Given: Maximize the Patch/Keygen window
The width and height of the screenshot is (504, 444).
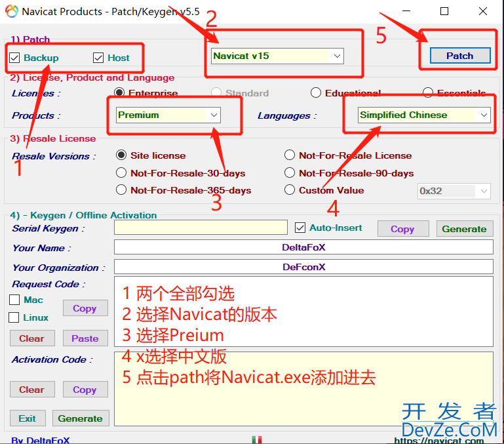Looking at the screenshot, I should tap(444, 11).
